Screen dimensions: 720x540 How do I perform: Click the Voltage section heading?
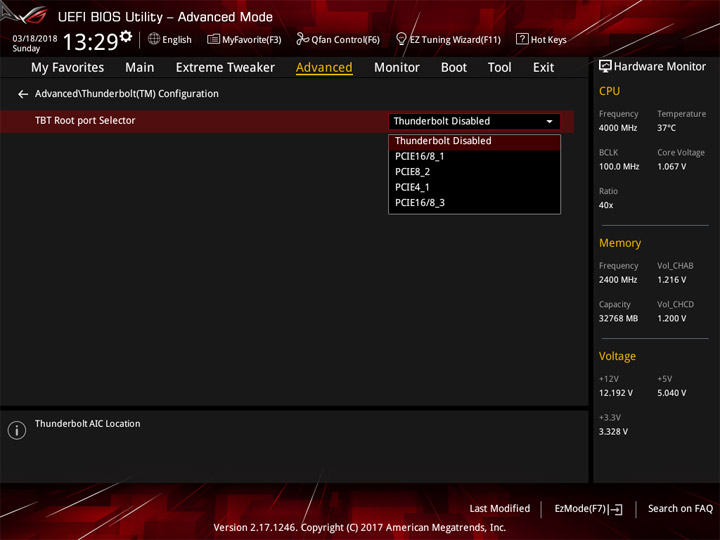coord(617,356)
